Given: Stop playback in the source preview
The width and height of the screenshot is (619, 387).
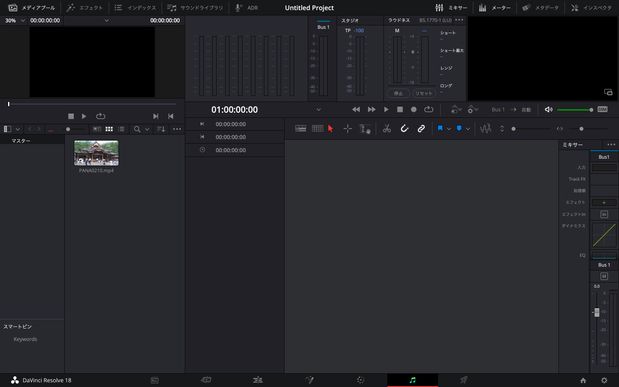Looking at the screenshot, I should [x=71, y=116].
